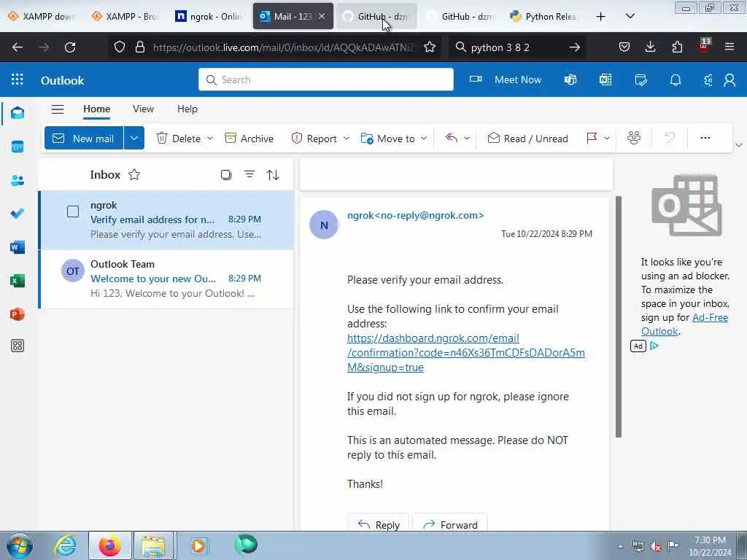Click the New mail button
The height and width of the screenshot is (560, 747).
pyautogui.click(x=84, y=138)
